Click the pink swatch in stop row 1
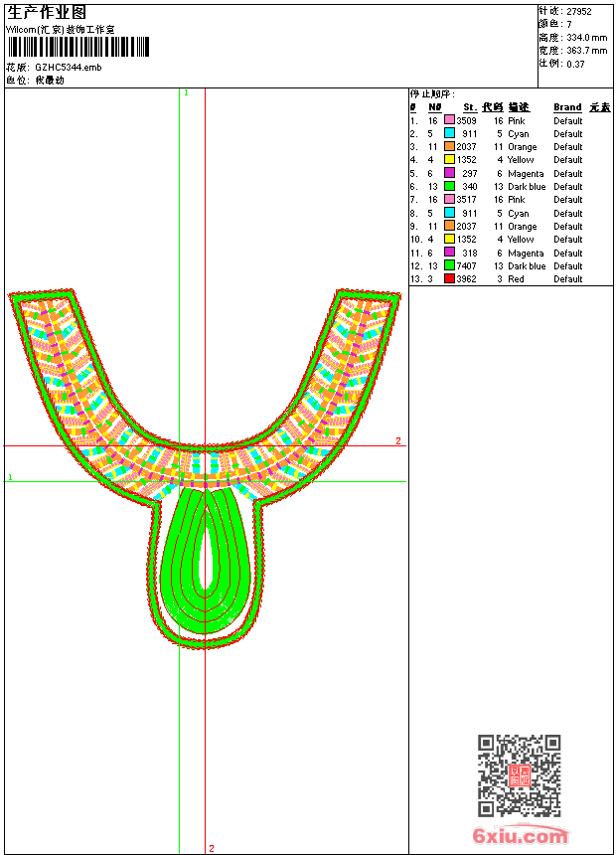The width and height of the screenshot is (616, 855). pos(449,120)
